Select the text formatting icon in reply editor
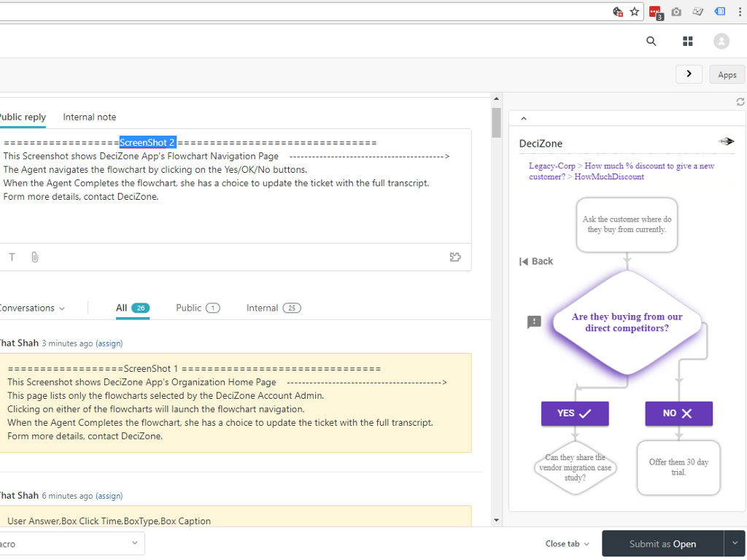 click(x=12, y=257)
